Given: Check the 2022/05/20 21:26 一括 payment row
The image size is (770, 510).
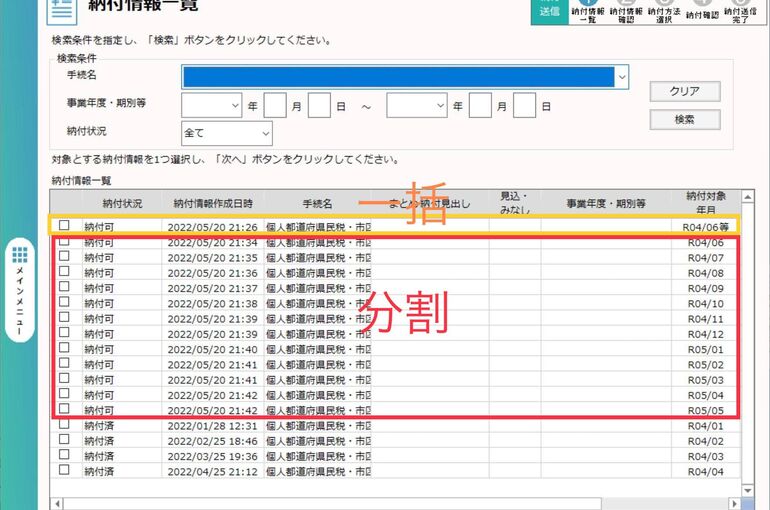Looking at the screenshot, I should [x=64, y=226].
